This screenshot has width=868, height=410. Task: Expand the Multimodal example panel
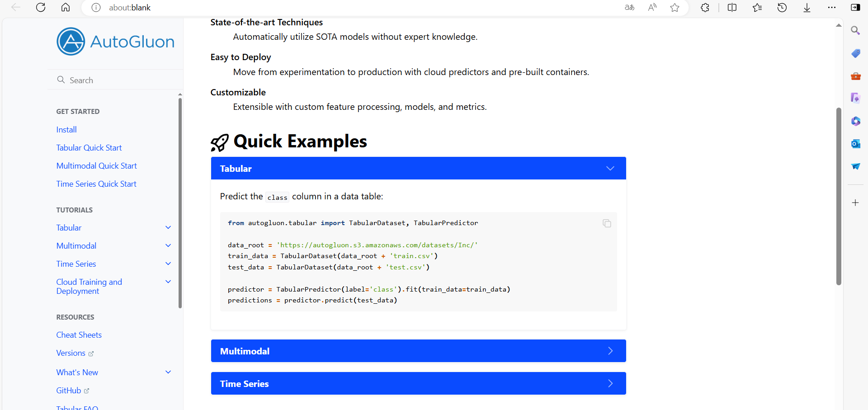pyautogui.click(x=610, y=351)
